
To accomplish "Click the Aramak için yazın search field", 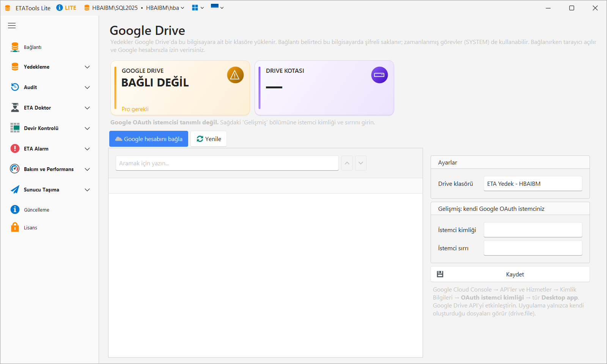I will pyautogui.click(x=227, y=163).
